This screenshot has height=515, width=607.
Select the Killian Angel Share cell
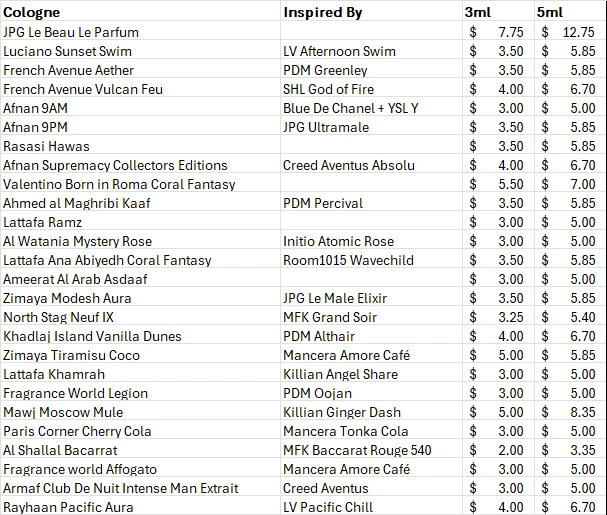(x=372, y=374)
